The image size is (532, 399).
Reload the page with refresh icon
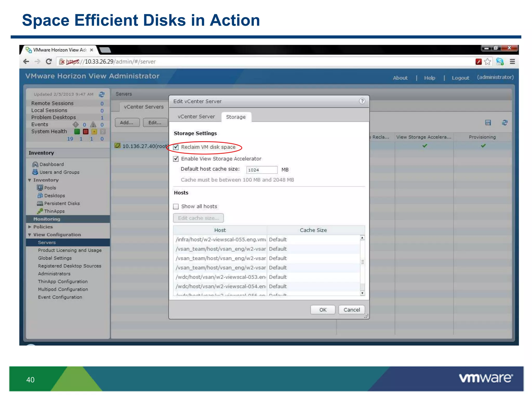pyautogui.click(x=49, y=62)
